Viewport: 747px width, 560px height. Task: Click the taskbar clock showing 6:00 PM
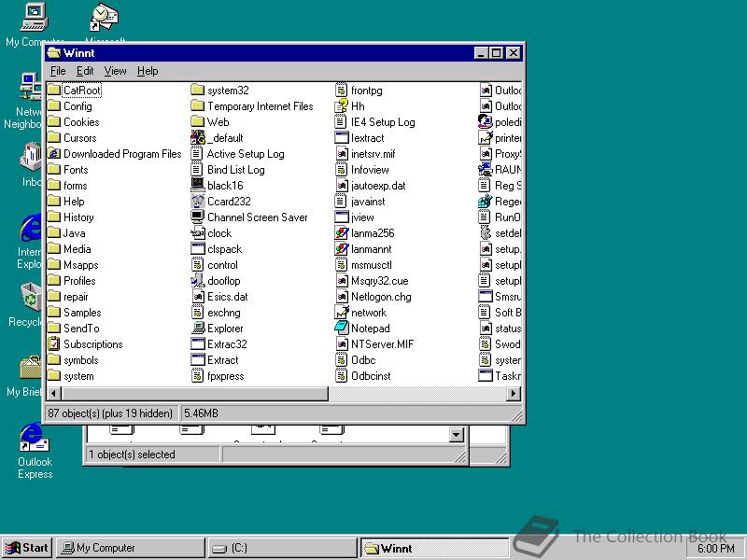[x=715, y=549]
